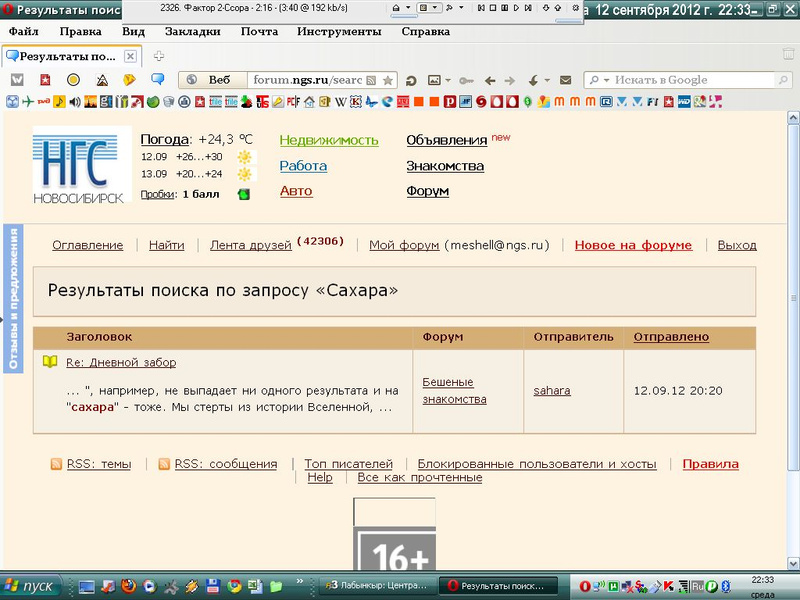Screen dimensions: 800x600
Task: Click the blue chat bubble toolbar icon
Action: (x=157, y=80)
